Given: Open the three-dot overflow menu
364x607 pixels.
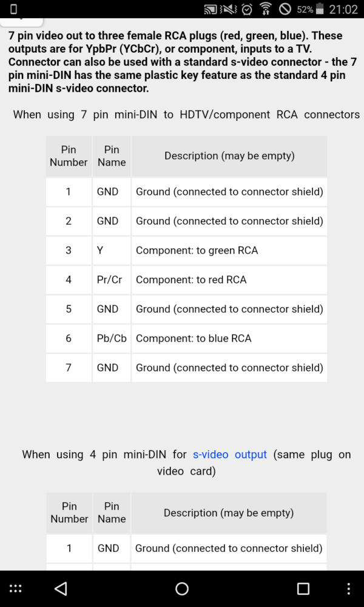Looking at the screenshot, I should click(x=348, y=588).
